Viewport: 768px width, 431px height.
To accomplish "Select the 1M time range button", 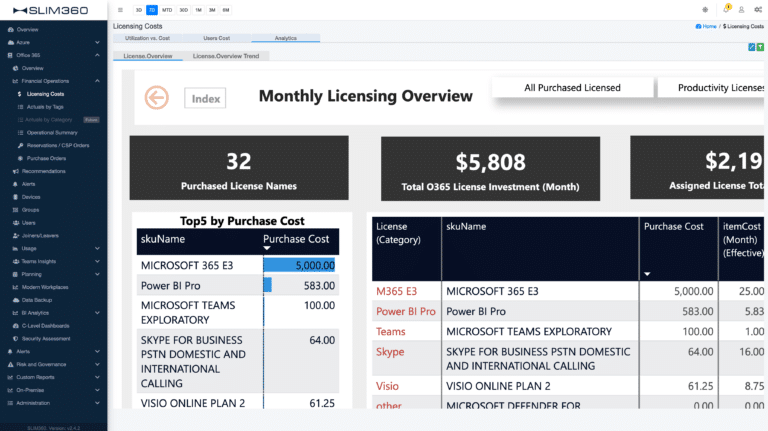I will (x=198, y=10).
